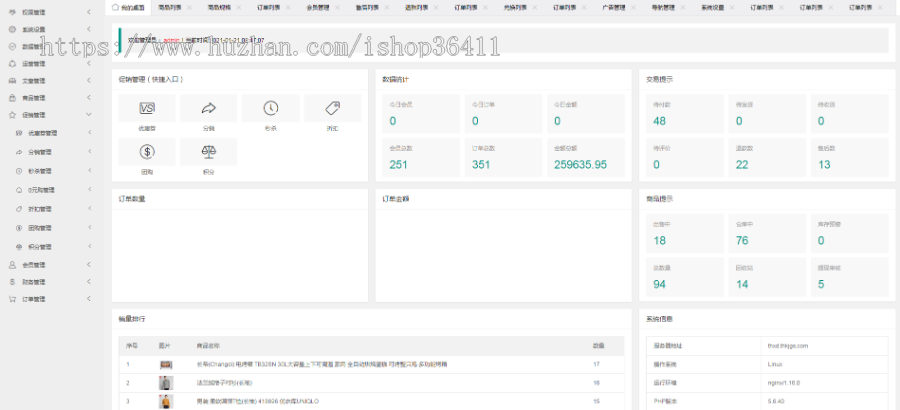Switch to the 商品规格 tab

click(x=219, y=7)
